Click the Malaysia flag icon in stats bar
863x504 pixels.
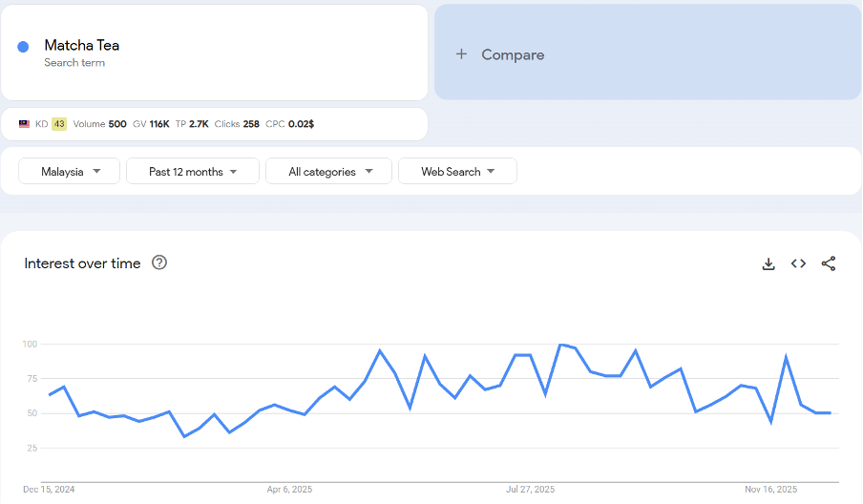pos(24,124)
